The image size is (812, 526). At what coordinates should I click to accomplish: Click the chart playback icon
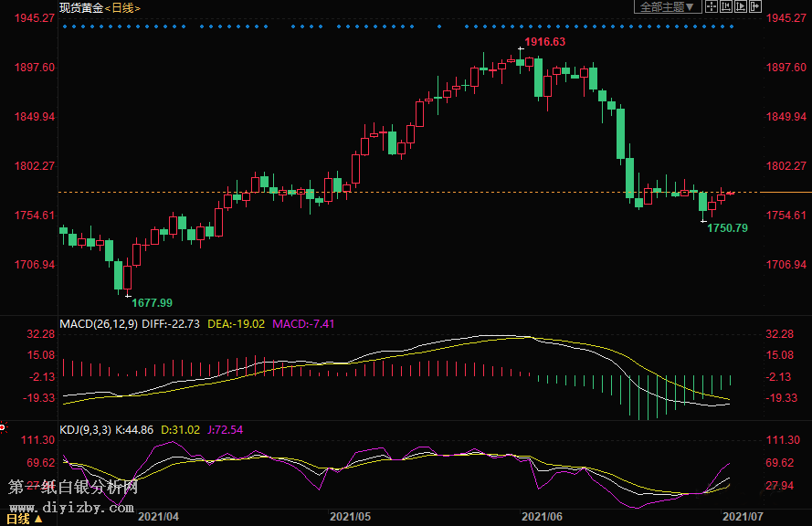742,6
